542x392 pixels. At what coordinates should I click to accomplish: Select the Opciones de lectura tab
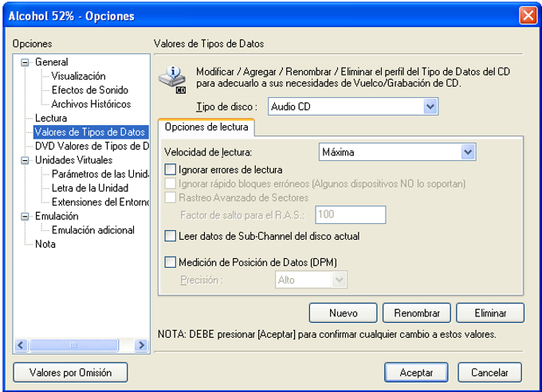coord(206,127)
